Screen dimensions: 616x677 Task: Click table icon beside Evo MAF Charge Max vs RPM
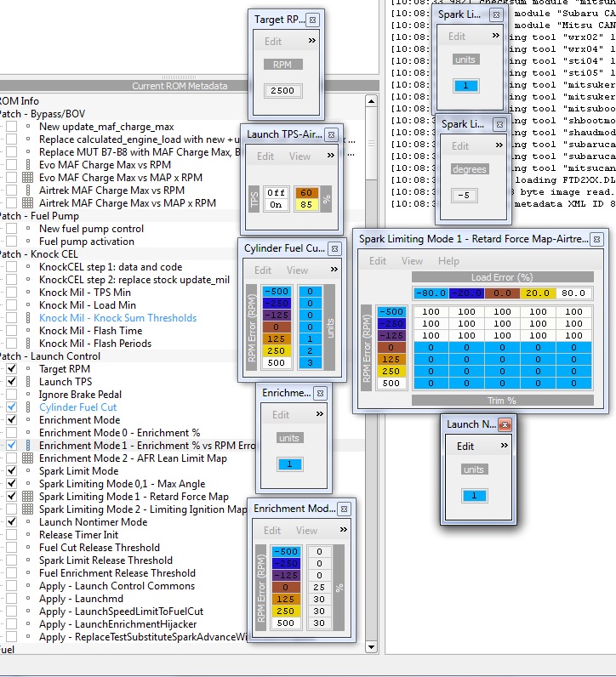27,165
